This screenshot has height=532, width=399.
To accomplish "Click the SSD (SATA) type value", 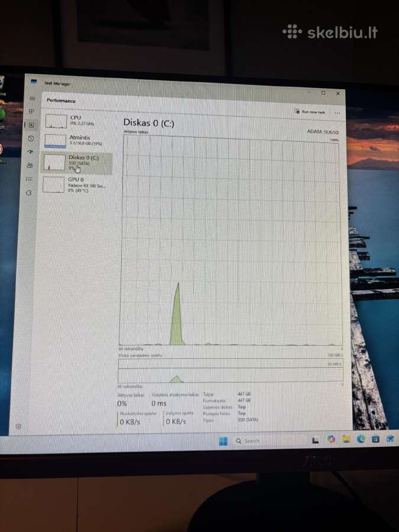I will click(x=248, y=420).
